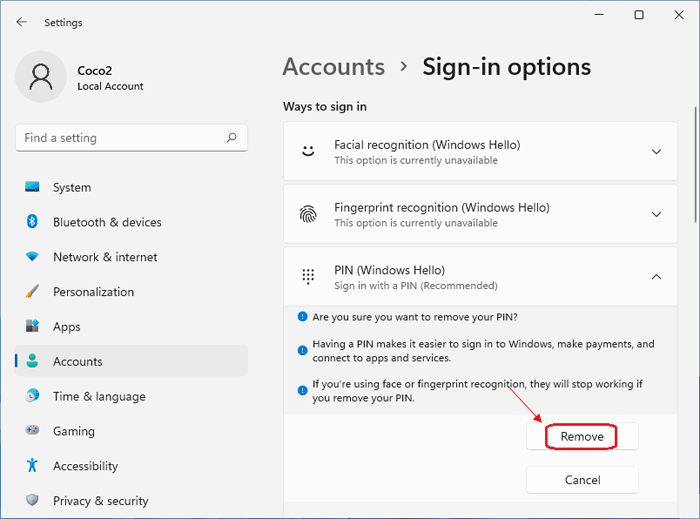
Task: Expand Fingerprint recognition chevron
Action: tap(656, 214)
